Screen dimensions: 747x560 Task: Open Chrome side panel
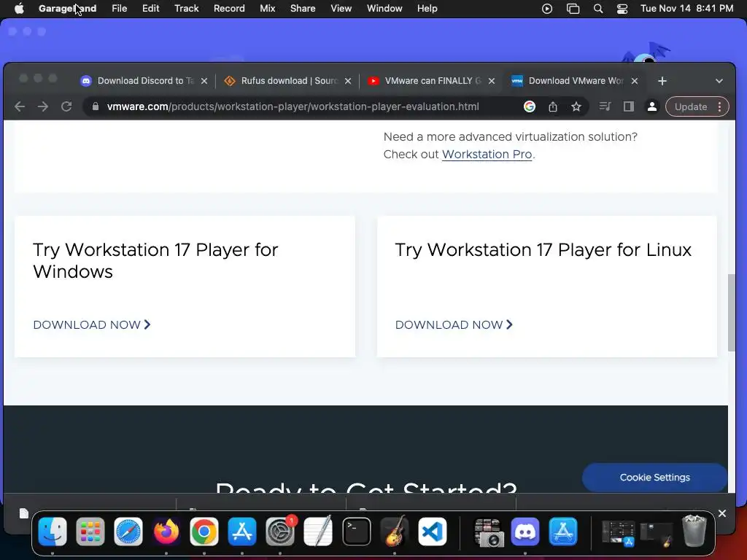(x=628, y=106)
